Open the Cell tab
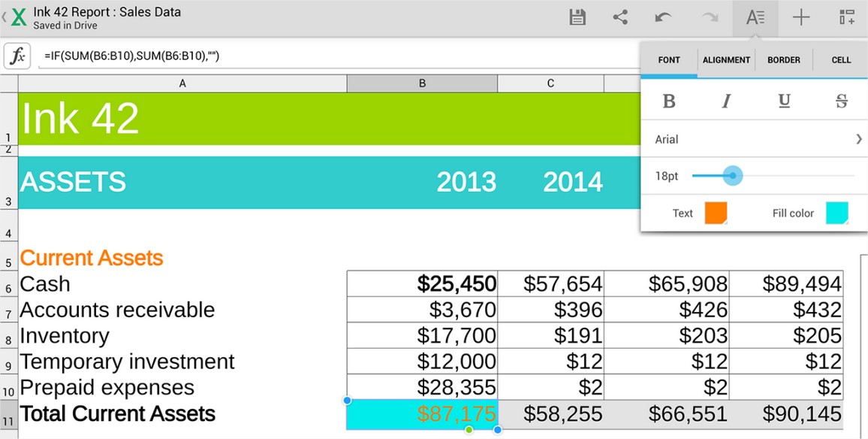This screenshot has height=439, width=868. tap(841, 60)
